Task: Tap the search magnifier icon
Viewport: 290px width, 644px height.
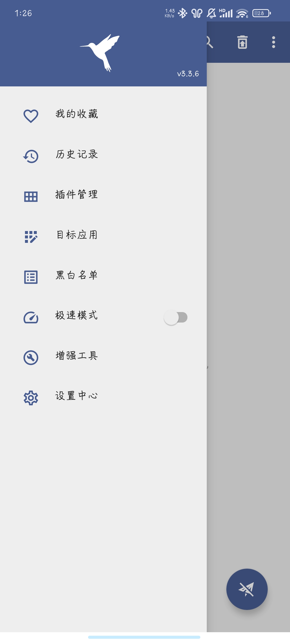Action: [210, 42]
